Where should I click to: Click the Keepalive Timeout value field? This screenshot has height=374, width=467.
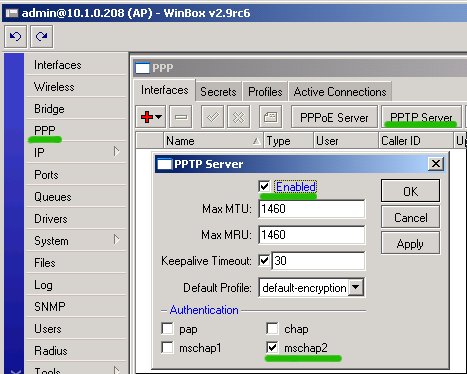(318, 260)
